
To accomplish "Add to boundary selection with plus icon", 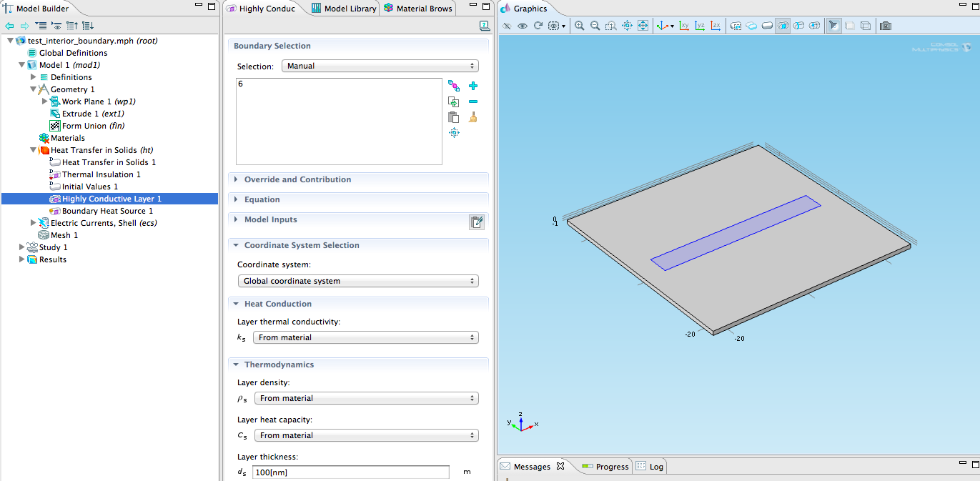I will point(472,86).
